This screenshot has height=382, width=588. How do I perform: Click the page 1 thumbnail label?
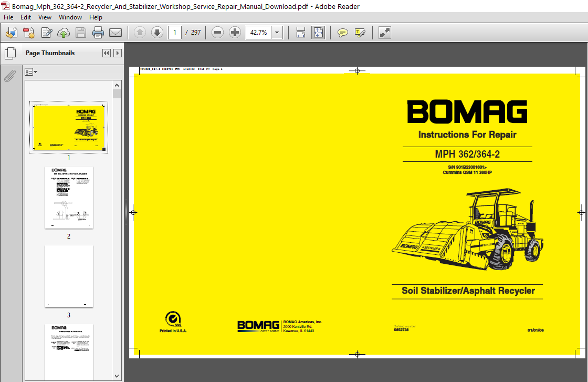69,158
